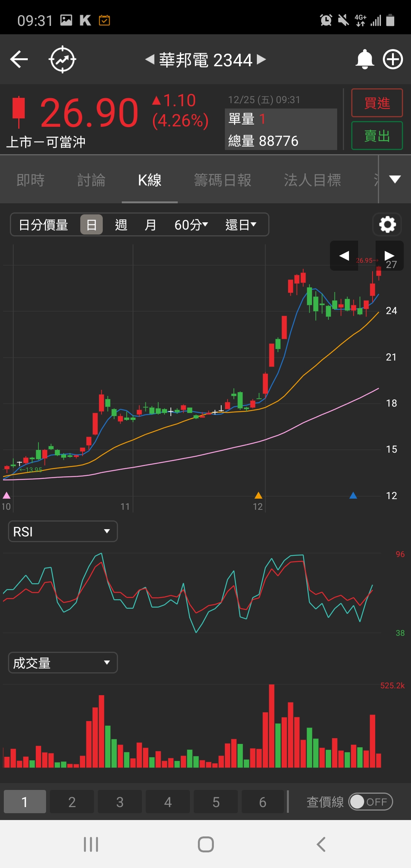Add stock to watchlist with plus icon
The image size is (411, 868).
click(x=393, y=59)
